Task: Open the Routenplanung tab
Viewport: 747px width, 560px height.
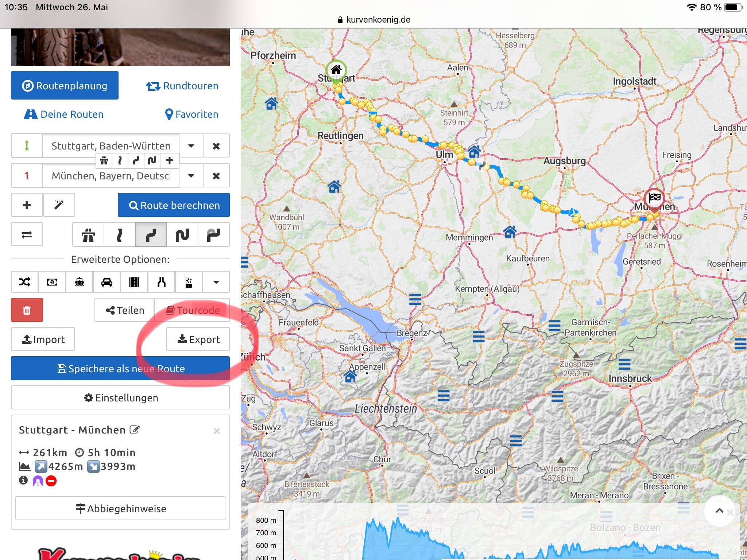Action: [x=65, y=86]
